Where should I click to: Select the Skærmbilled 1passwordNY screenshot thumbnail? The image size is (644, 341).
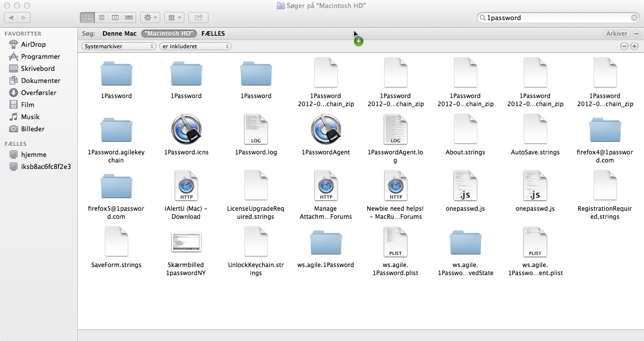pos(186,243)
